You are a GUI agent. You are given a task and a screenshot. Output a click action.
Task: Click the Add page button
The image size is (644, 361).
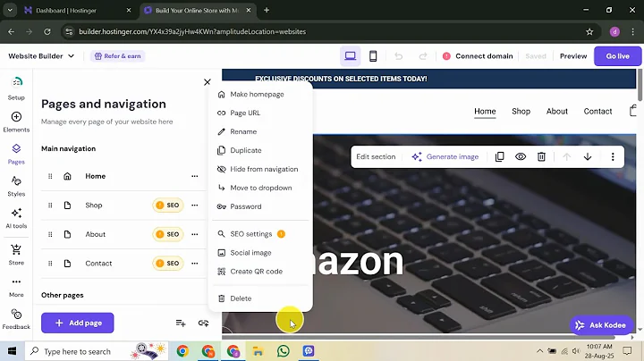[x=78, y=323]
